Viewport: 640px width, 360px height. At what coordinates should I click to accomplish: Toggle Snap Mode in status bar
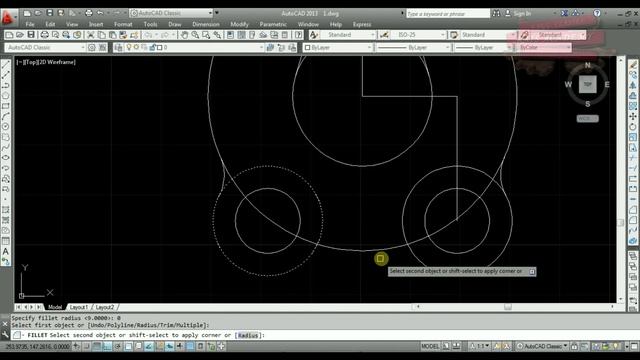pyautogui.click(x=87, y=347)
